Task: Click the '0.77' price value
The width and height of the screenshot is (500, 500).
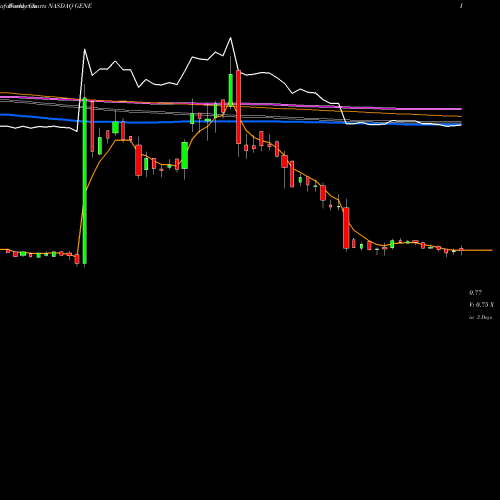Action: point(475,293)
